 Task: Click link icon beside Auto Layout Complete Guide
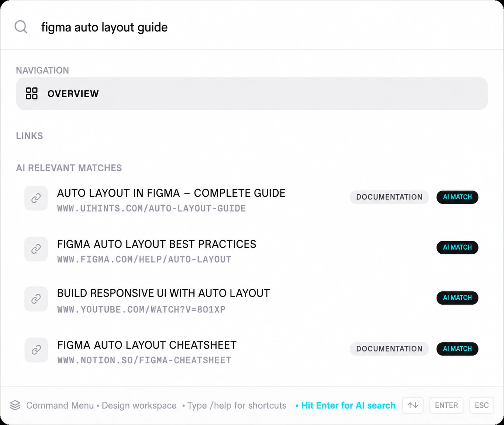click(36, 198)
